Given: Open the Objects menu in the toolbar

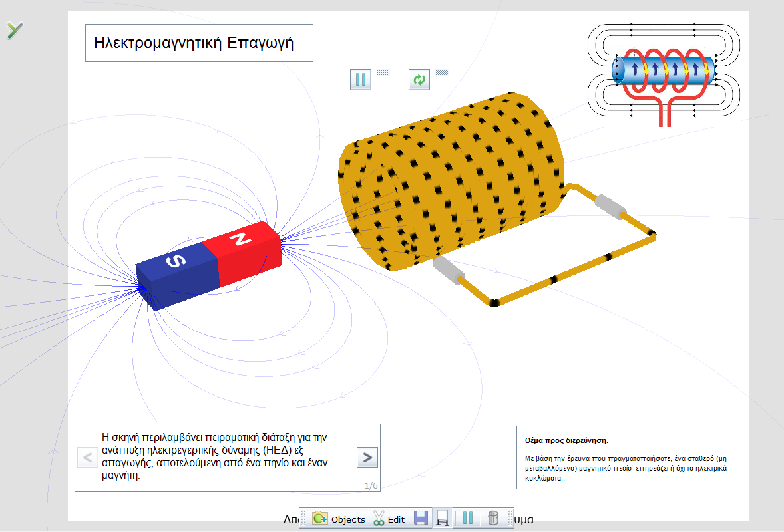Looking at the screenshot, I should point(339,519).
